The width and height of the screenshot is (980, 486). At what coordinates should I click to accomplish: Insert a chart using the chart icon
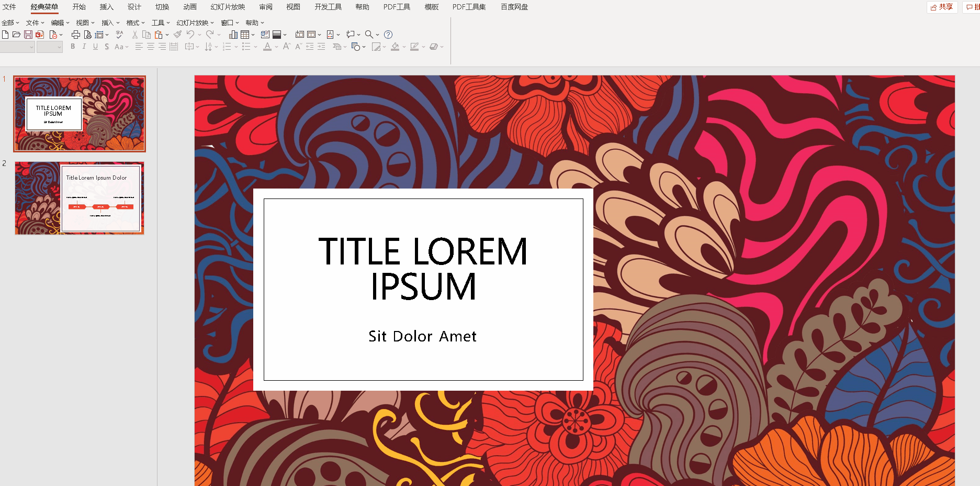233,35
